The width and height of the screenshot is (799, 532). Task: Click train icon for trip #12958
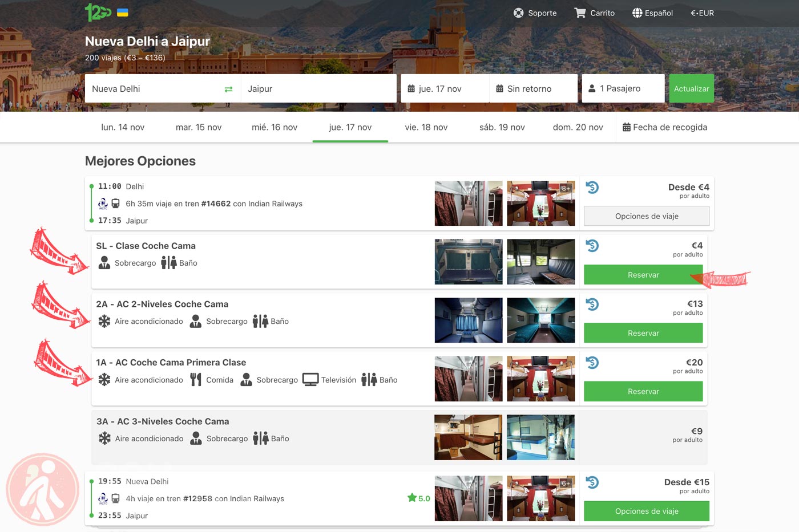115,498
